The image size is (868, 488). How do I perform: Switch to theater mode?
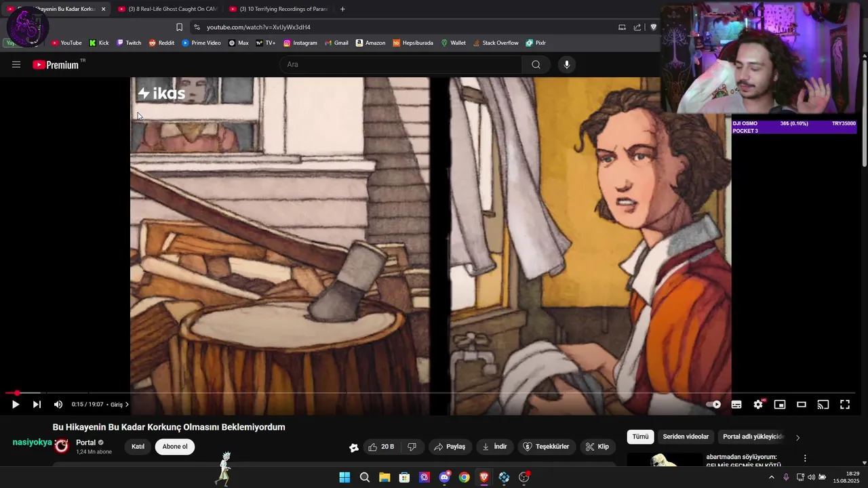click(x=802, y=405)
